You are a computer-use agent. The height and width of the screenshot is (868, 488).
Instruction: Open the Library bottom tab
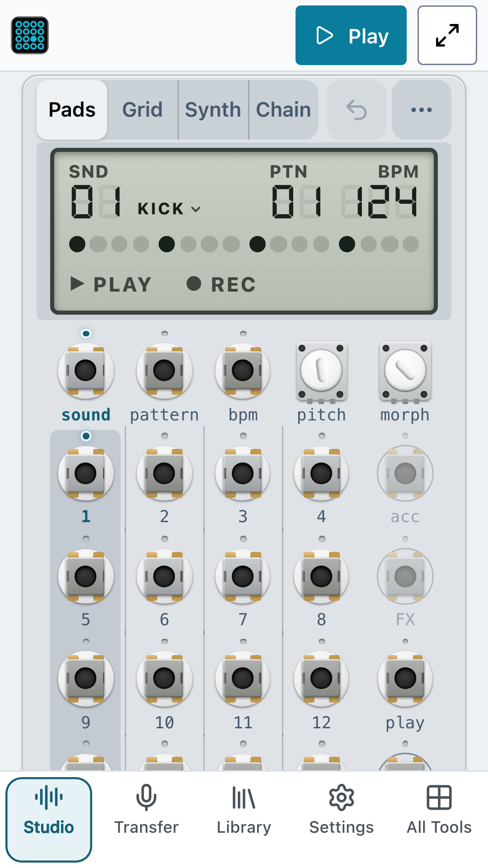coord(244,820)
